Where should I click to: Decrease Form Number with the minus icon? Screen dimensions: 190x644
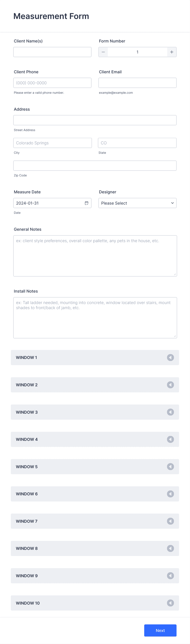pos(103,52)
